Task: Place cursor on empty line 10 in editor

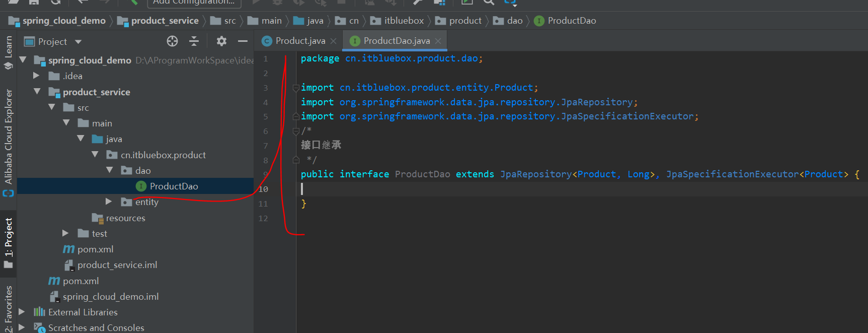Action: [x=582, y=189]
